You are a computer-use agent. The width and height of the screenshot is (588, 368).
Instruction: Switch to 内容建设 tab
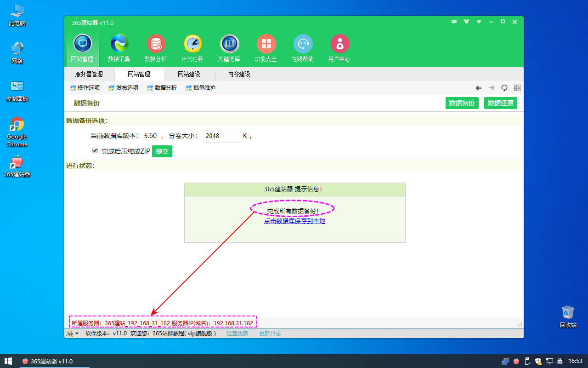(239, 74)
